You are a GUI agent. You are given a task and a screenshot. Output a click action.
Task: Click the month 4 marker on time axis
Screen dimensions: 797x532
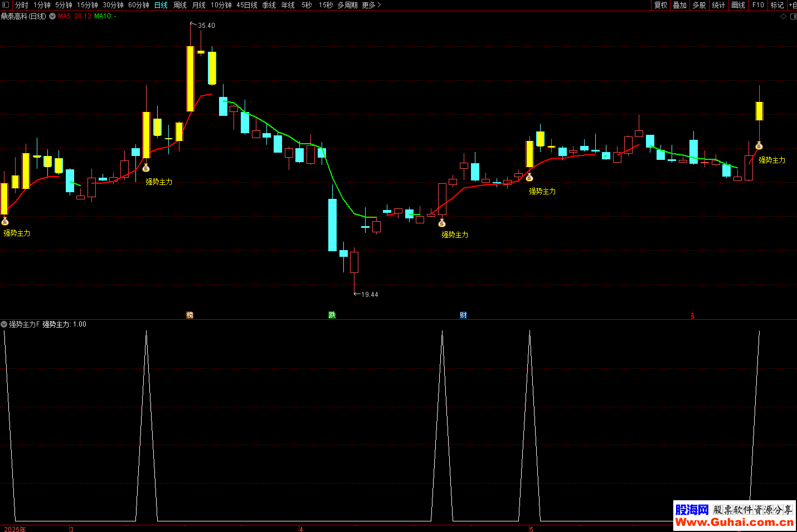click(x=301, y=529)
